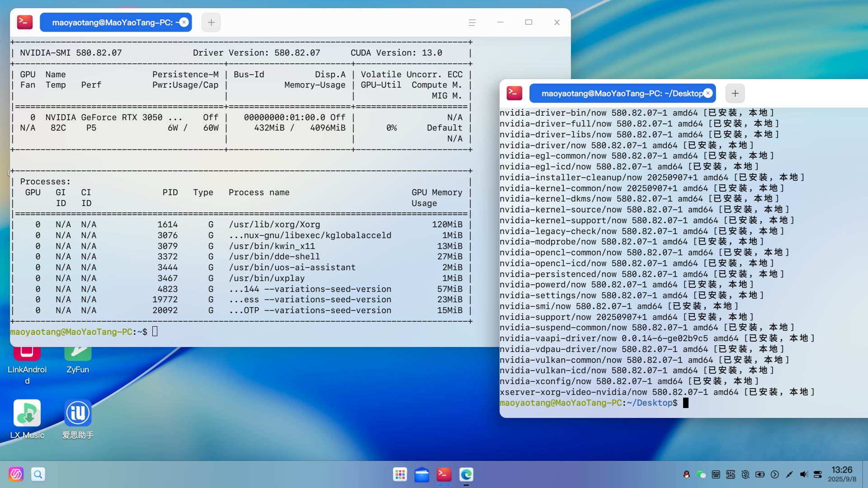
Task: Click the /usr/bin/kwin_x11 process entry
Action: pyautogui.click(x=272, y=246)
